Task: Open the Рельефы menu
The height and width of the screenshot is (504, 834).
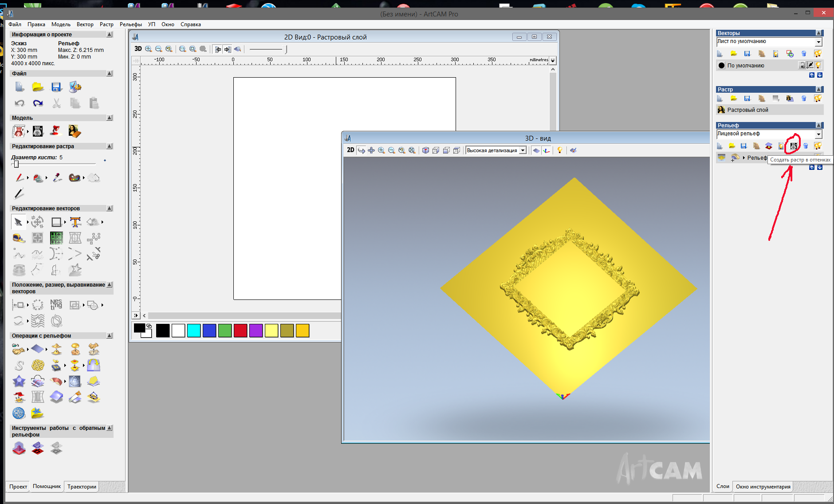Action: (x=131, y=24)
